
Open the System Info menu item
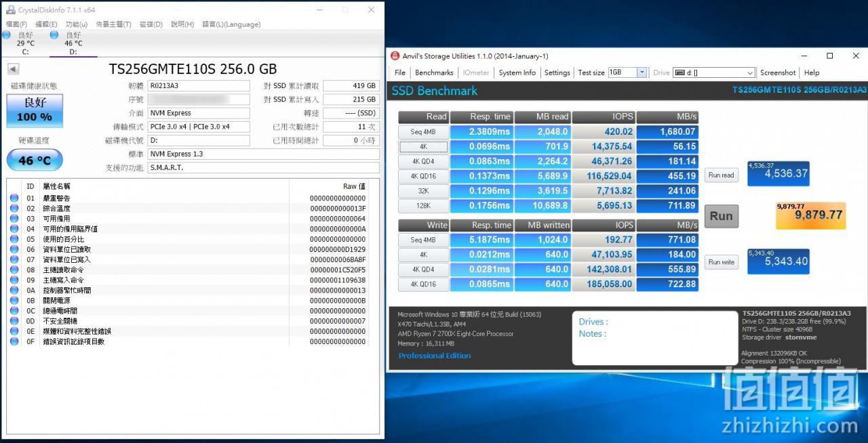pos(517,72)
